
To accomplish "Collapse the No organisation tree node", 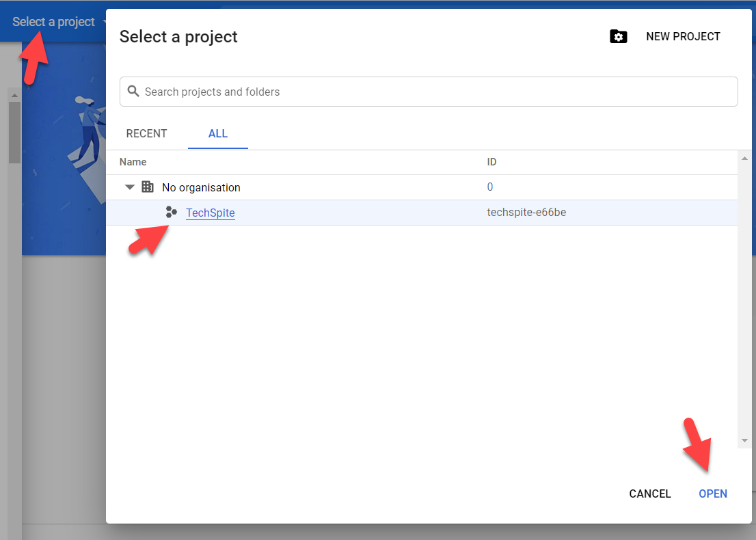I will point(130,187).
